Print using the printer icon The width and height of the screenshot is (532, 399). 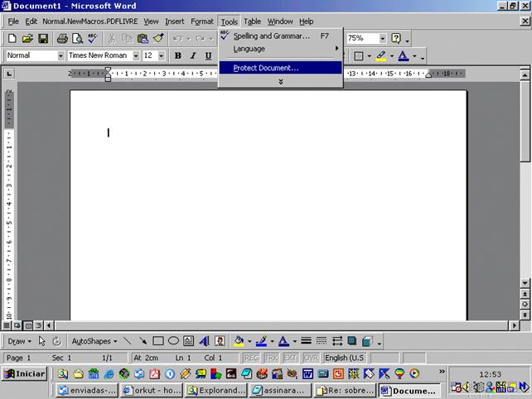coord(62,38)
